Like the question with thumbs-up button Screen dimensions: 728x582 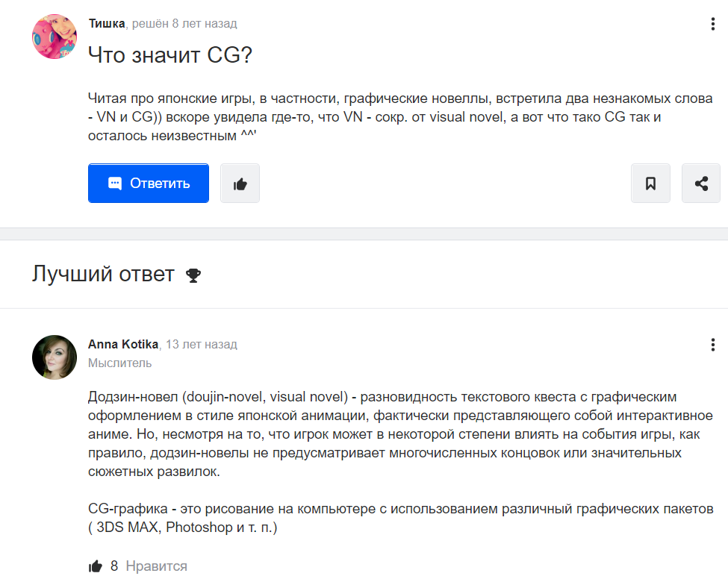point(240,184)
